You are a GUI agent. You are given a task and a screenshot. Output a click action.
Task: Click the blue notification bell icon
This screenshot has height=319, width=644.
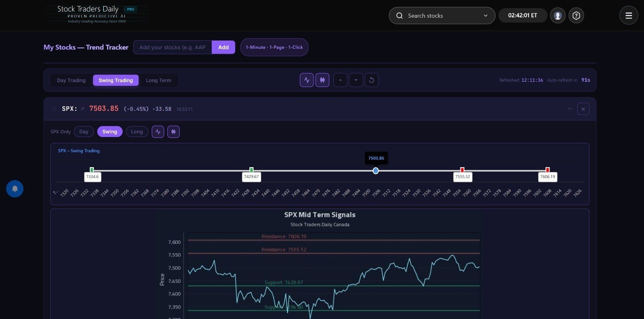tap(15, 188)
